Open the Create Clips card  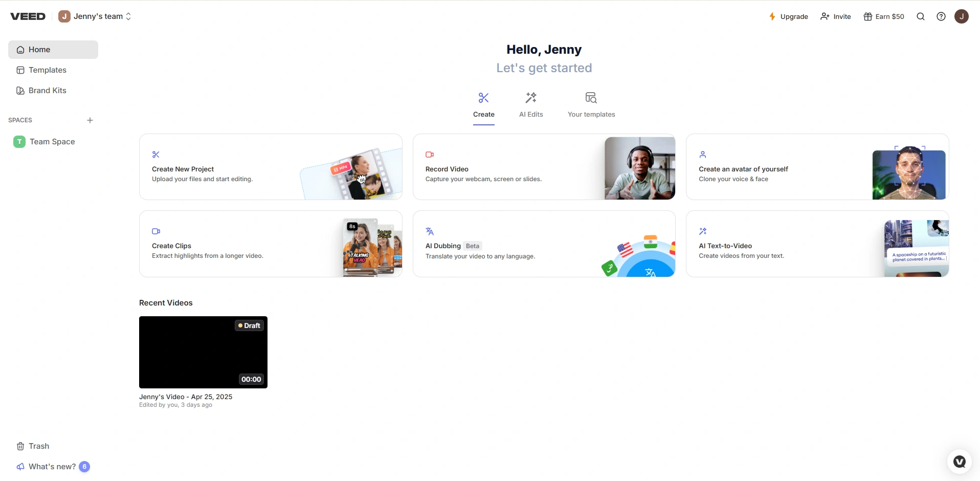pos(271,244)
